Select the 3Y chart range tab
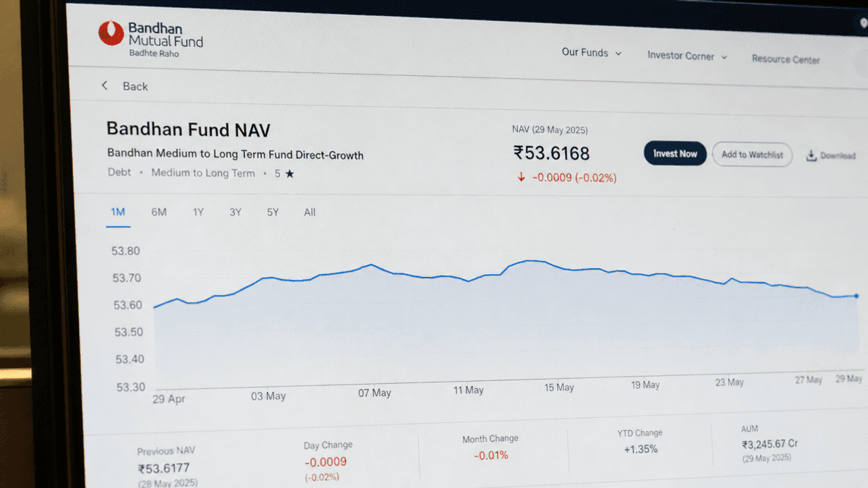Screen dimensions: 868x488 coord(235,212)
